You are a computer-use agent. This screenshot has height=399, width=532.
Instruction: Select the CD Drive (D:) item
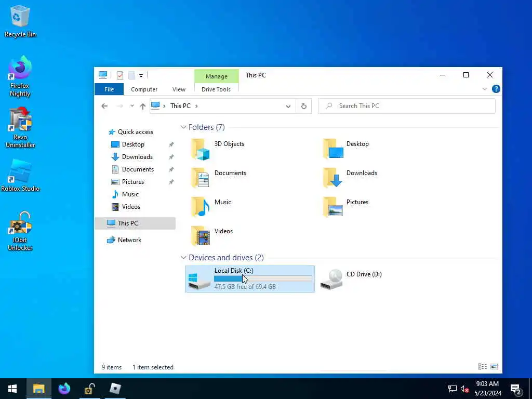(x=351, y=279)
